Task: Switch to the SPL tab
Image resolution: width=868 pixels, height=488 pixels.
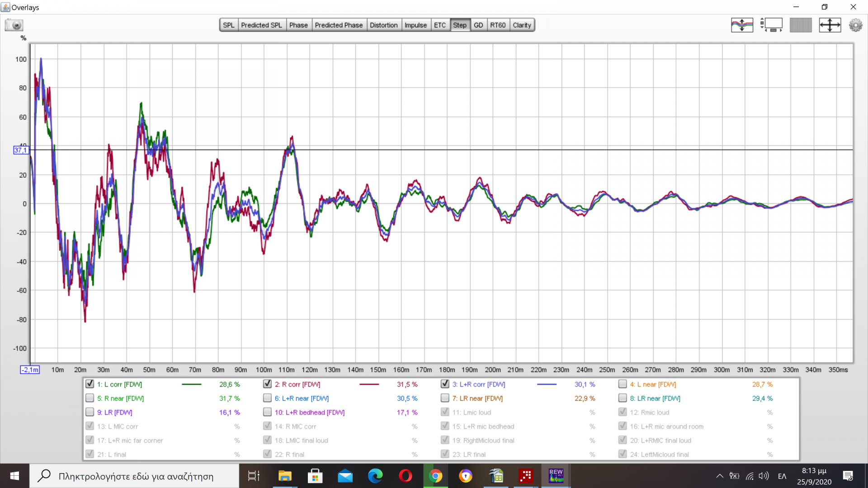Action: pos(229,25)
